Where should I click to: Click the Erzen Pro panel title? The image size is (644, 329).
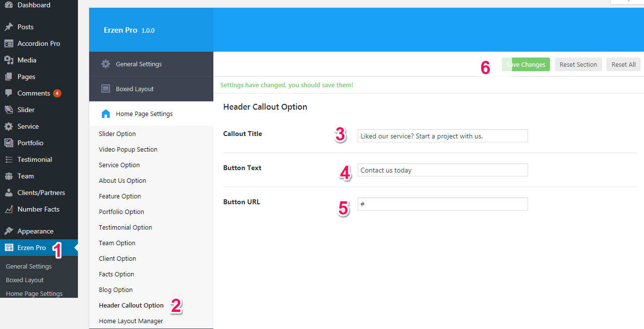(120, 30)
